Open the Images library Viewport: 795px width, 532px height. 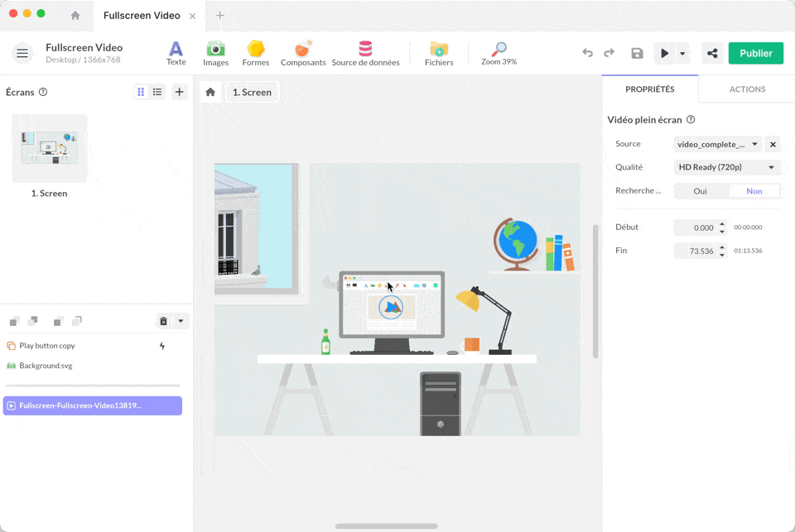coord(215,53)
